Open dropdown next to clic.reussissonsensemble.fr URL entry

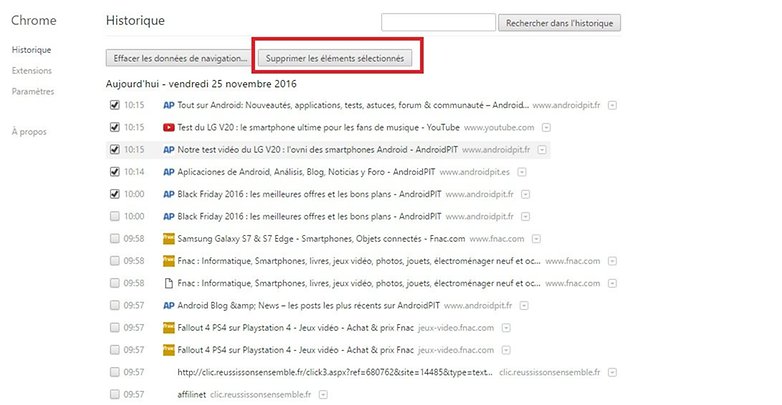coord(612,373)
